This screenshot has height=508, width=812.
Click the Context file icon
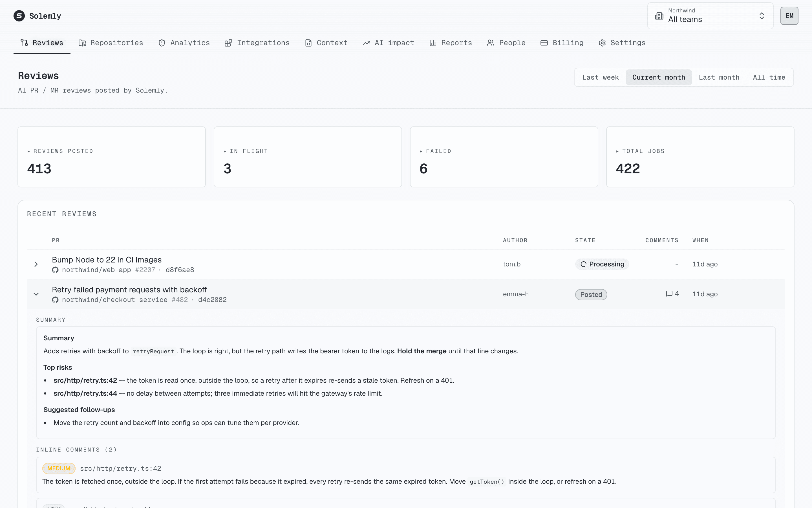point(308,43)
